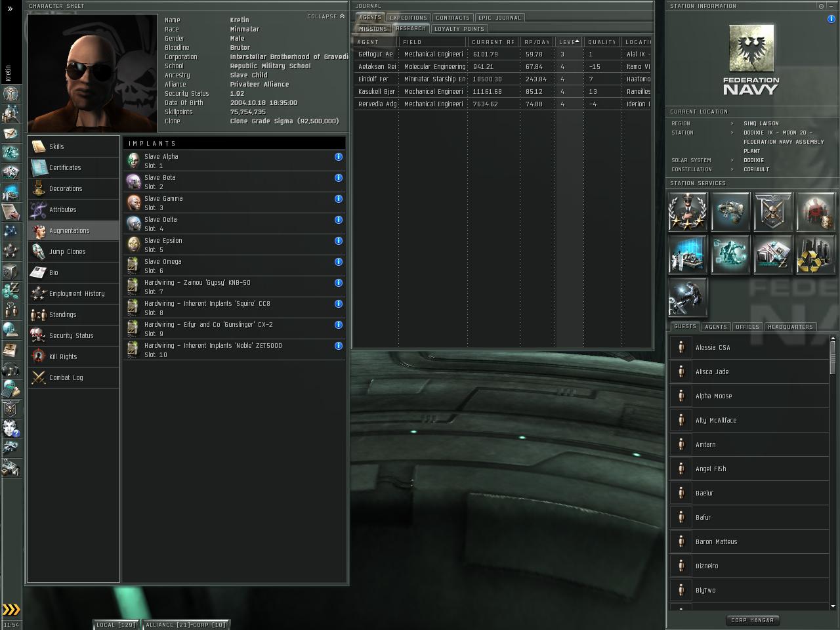840x630 pixels.
Task: Open the Jump Clones section
Action: (x=73, y=251)
